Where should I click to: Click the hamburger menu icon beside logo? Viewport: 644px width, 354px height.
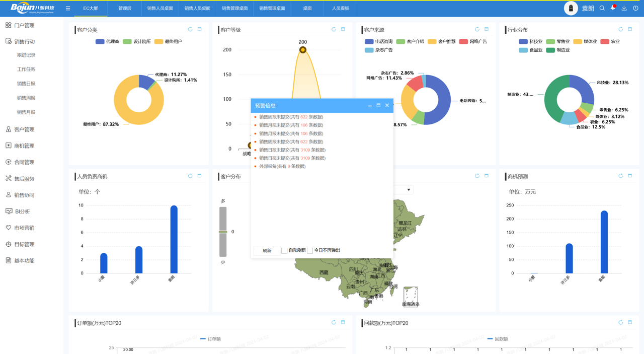pyautogui.click(x=68, y=8)
